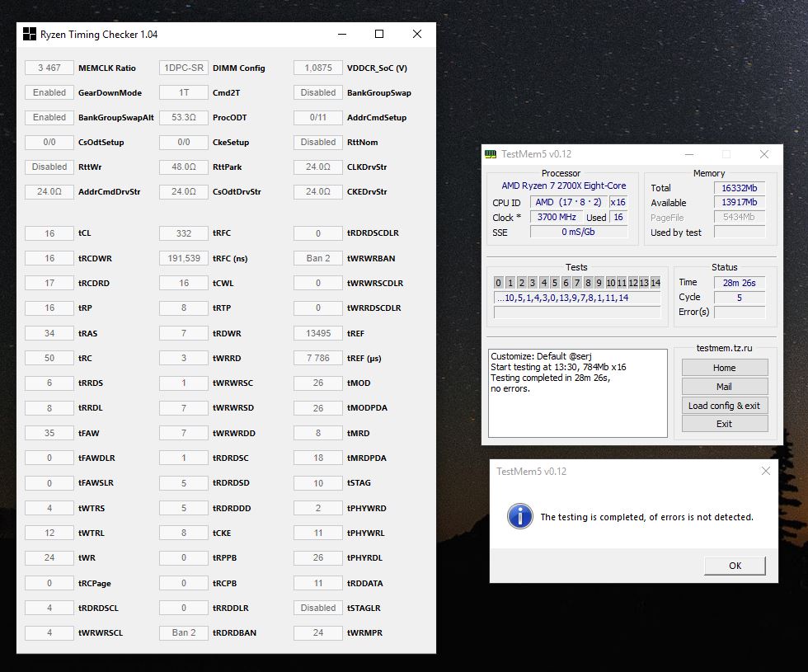
Task: Click the tRFC (ns) value 191,539
Action: point(184,258)
